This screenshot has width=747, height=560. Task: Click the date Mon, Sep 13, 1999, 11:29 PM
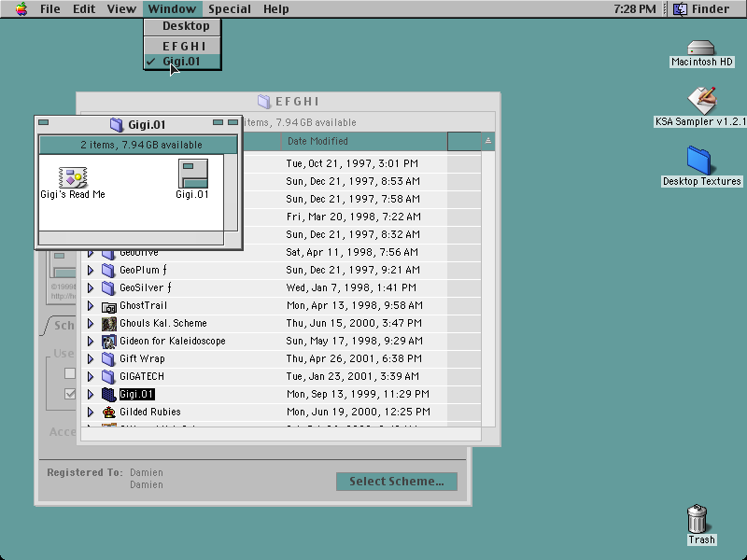point(358,394)
